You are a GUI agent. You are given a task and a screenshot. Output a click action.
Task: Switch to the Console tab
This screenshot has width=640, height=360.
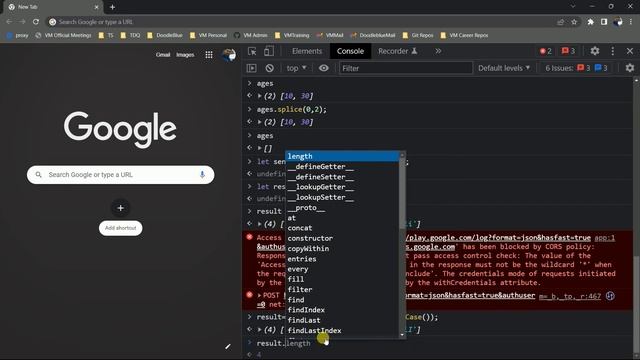[350, 51]
